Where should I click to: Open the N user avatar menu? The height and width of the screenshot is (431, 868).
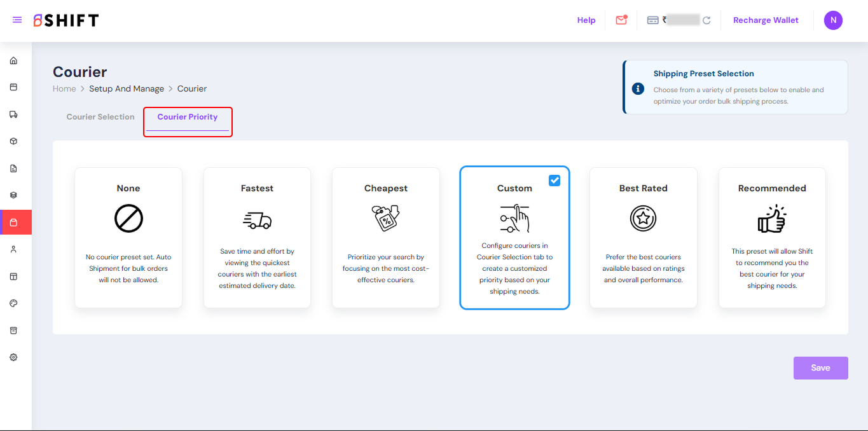click(x=833, y=20)
